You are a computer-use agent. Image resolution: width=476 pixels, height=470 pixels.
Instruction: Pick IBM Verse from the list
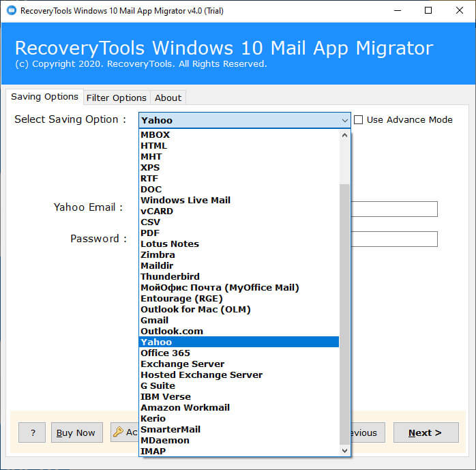239,397
